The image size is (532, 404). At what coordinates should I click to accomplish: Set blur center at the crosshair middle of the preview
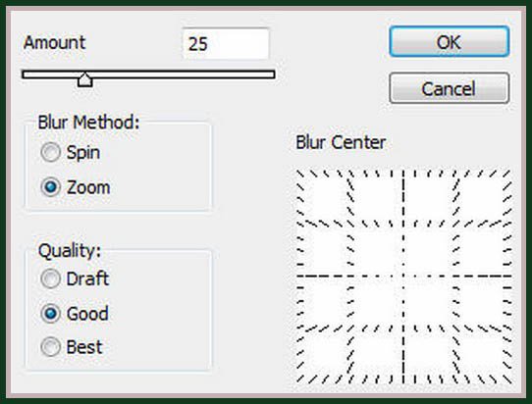403,277
